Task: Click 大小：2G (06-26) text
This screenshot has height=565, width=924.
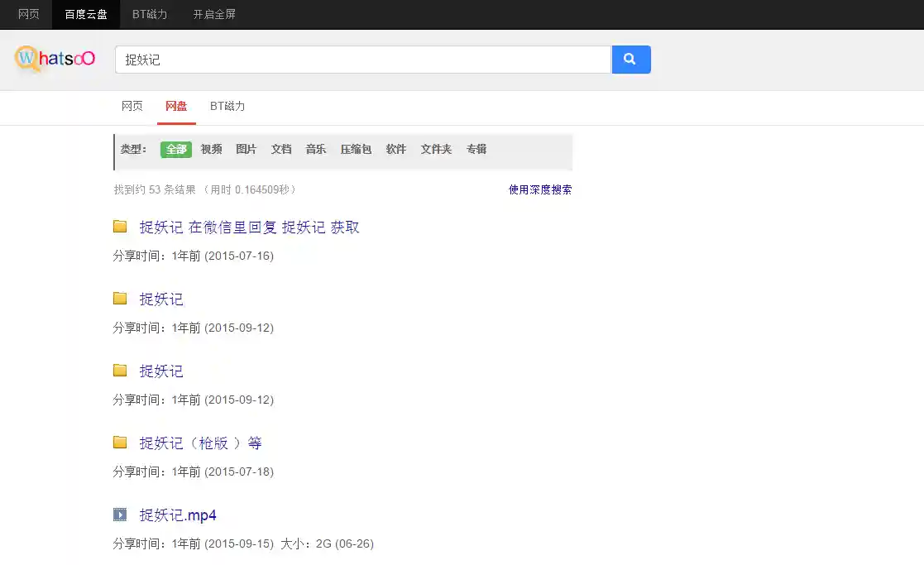Action: (327, 543)
